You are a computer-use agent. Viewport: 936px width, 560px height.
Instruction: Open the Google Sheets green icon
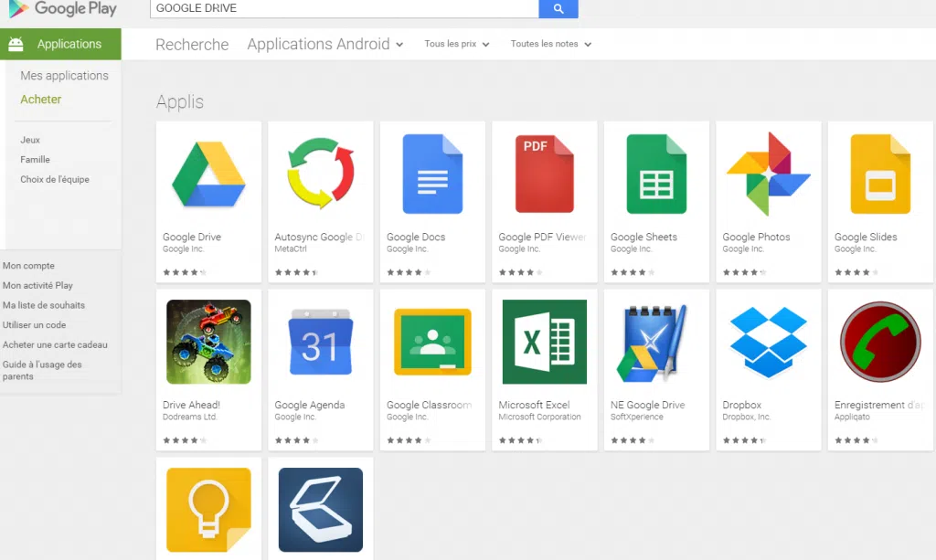656,174
